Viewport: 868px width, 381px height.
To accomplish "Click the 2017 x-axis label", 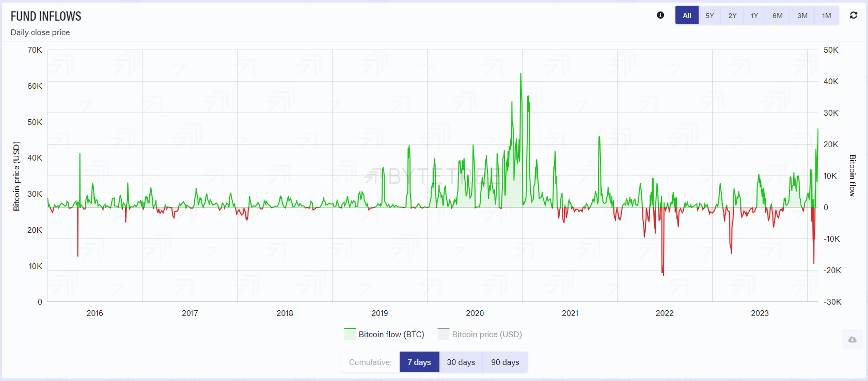I will [190, 313].
